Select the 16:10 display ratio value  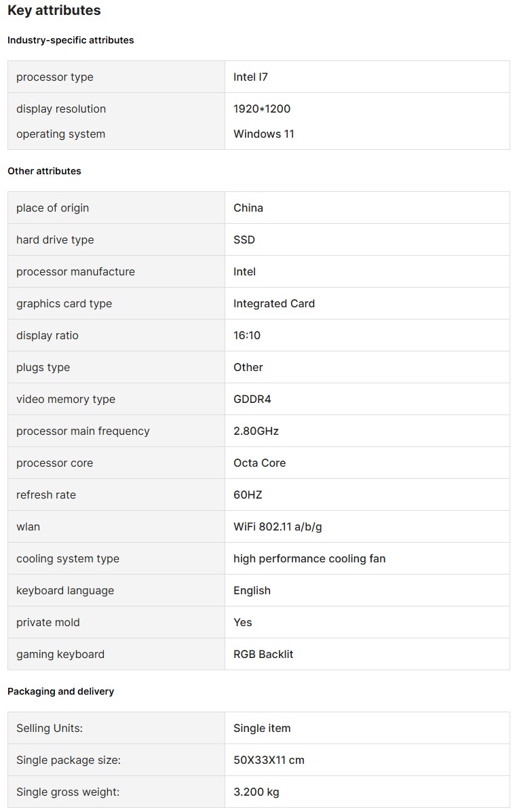coord(247,335)
